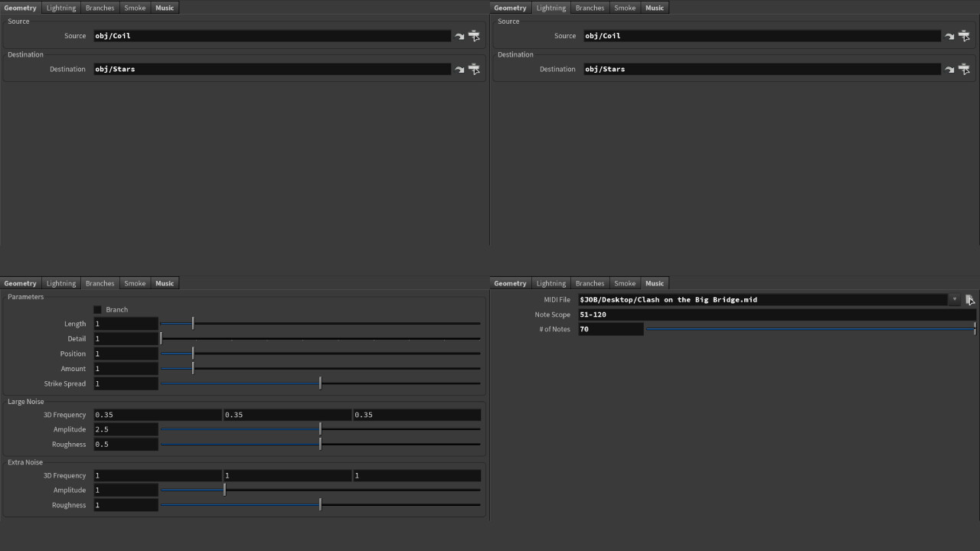
Task: Click the Amount slider handle
Action: 193,369
